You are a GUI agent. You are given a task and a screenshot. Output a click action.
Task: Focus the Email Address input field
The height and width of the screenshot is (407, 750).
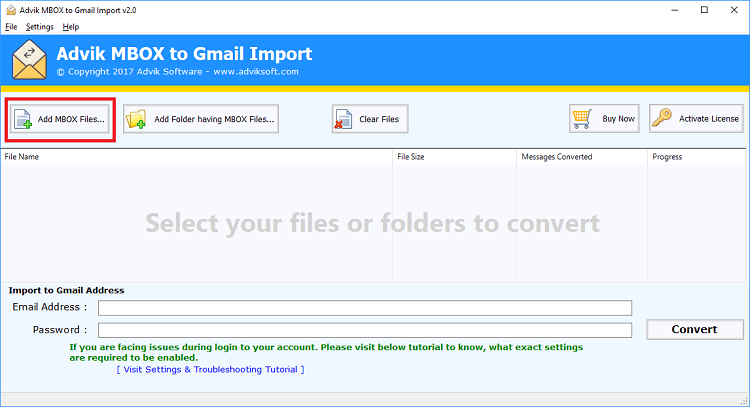pyautogui.click(x=365, y=308)
